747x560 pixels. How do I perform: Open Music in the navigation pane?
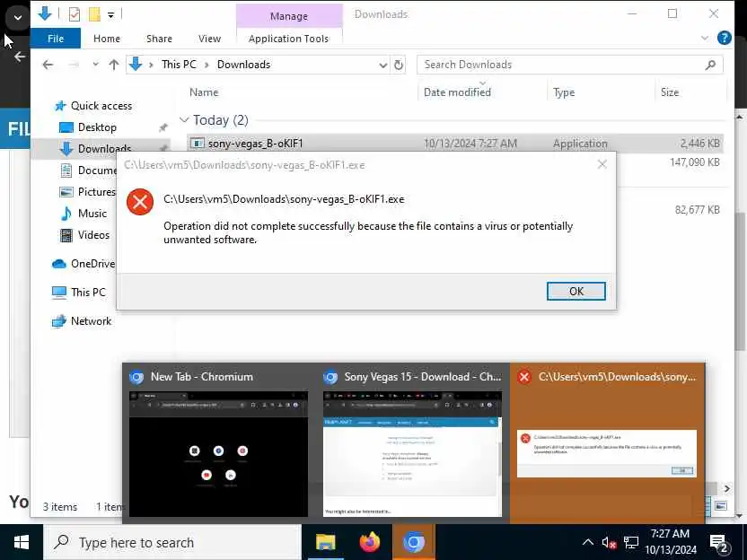tap(92, 214)
